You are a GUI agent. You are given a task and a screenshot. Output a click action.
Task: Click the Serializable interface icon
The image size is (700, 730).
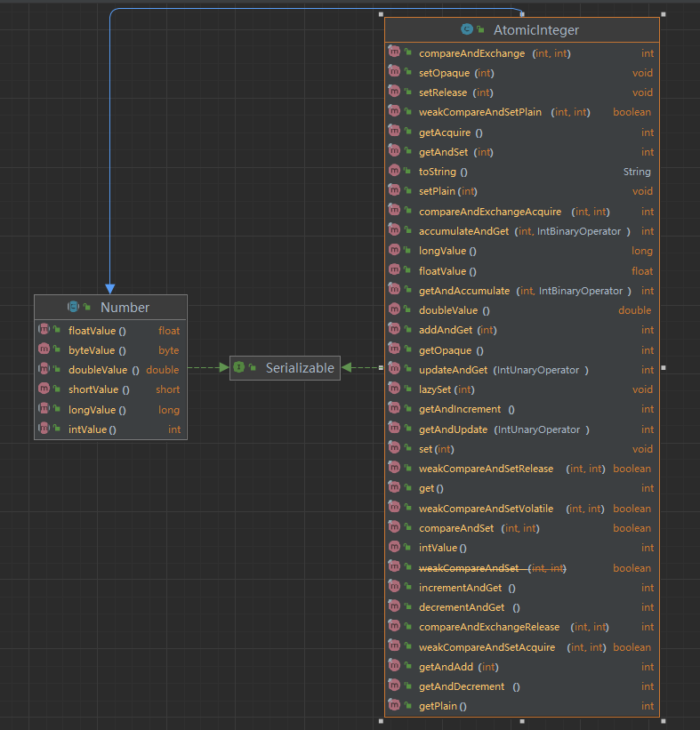pyautogui.click(x=238, y=368)
